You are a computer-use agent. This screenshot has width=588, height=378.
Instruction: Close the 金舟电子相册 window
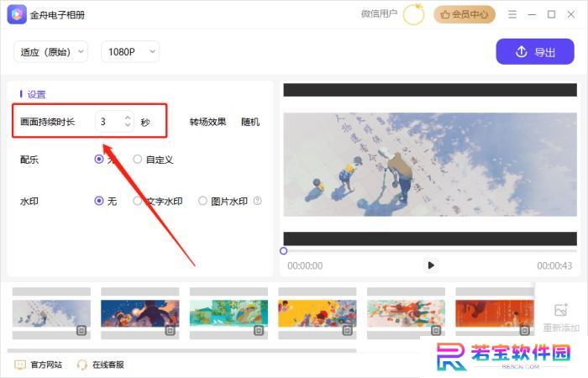tap(570, 14)
